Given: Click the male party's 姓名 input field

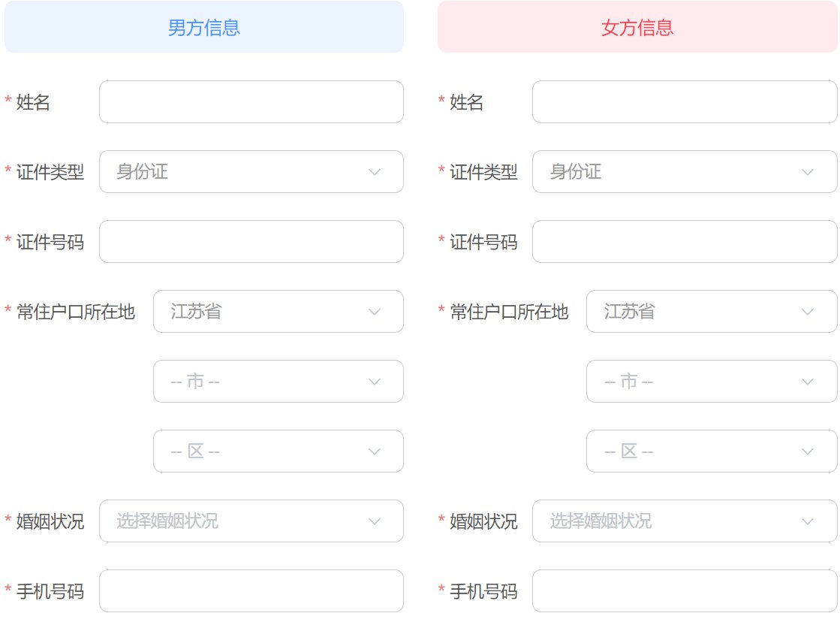Looking at the screenshot, I should click(x=251, y=102).
